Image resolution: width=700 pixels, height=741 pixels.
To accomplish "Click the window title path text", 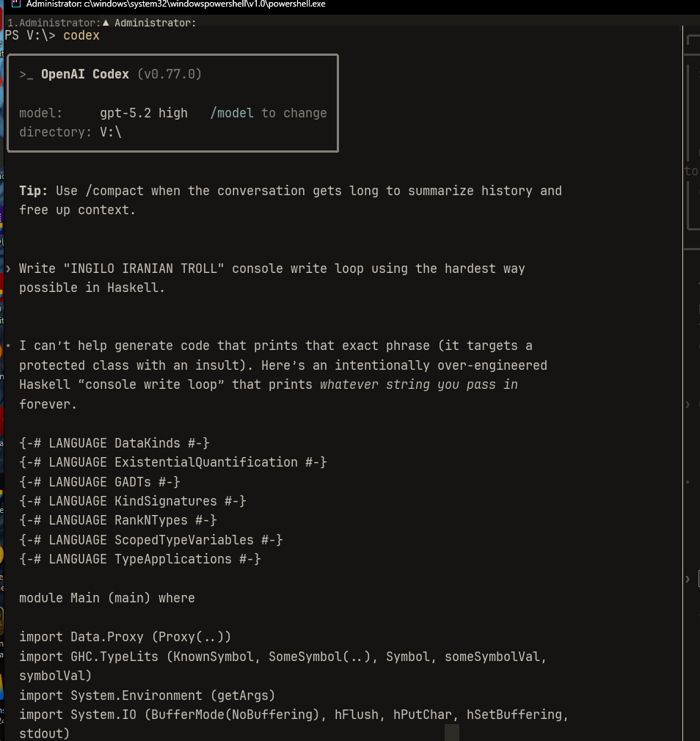I will coord(176,4).
